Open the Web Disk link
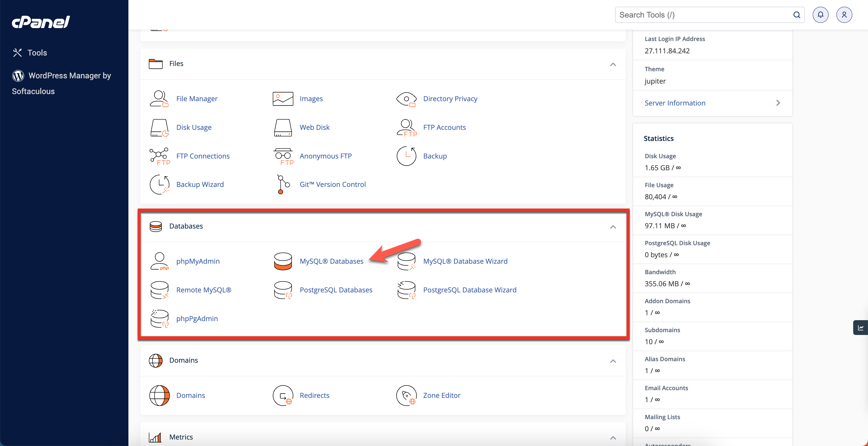The height and width of the screenshot is (446, 868). (x=314, y=127)
